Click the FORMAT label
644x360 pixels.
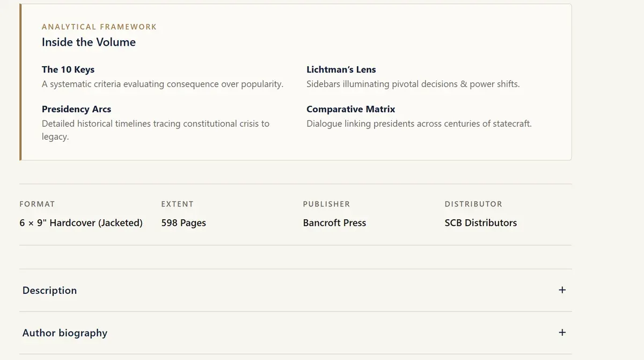click(x=37, y=204)
